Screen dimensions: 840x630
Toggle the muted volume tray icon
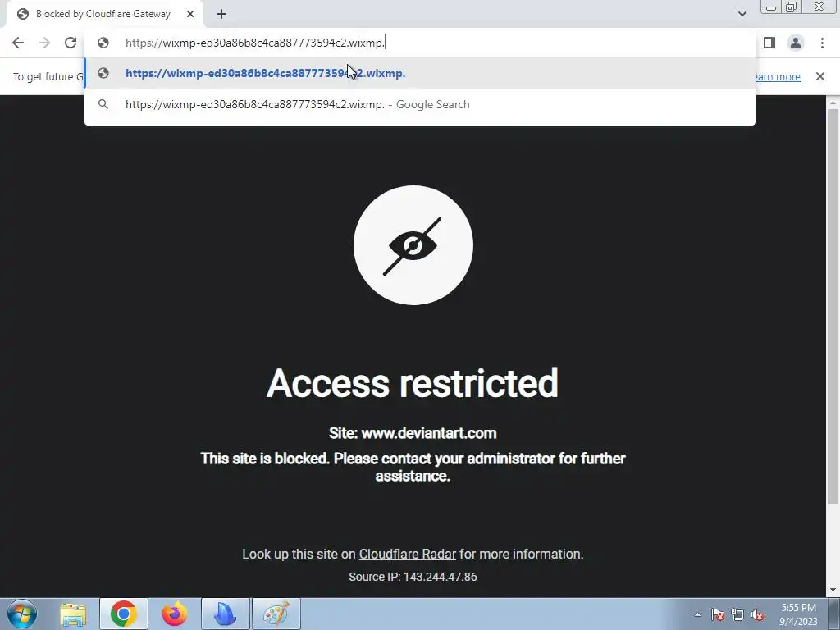pos(757,615)
